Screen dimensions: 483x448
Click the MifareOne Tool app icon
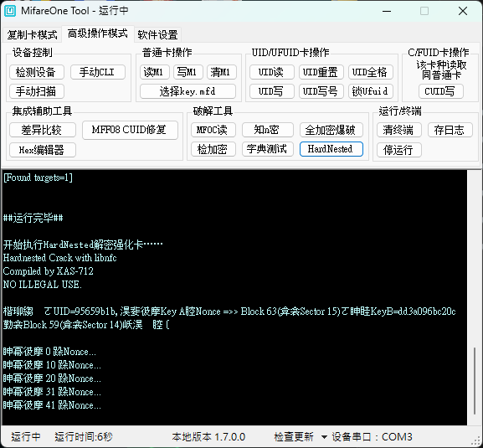click(x=10, y=11)
